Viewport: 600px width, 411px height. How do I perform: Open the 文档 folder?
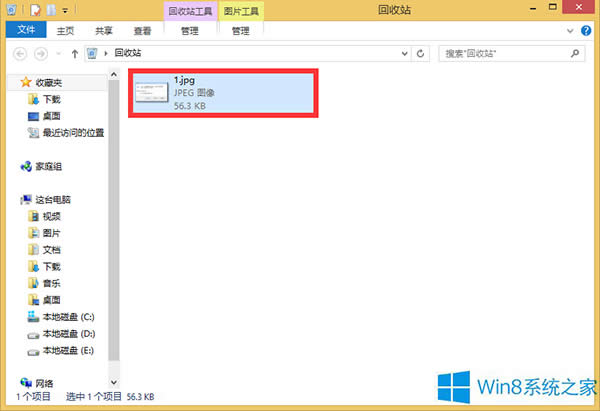51,250
